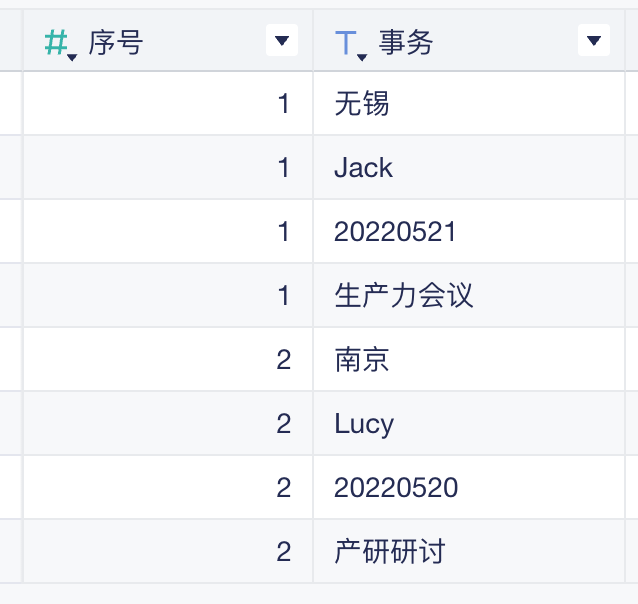The width and height of the screenshot is (638, 604).
Task: Select the cell containing 无锡
Action: tap(474, 103)
